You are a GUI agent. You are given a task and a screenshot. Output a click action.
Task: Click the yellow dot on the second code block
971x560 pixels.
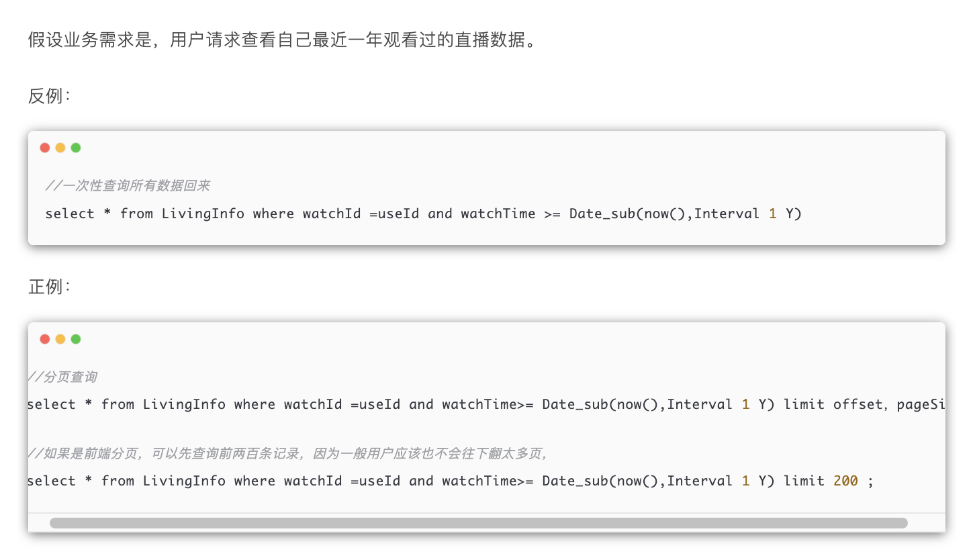tap(60, 339)
